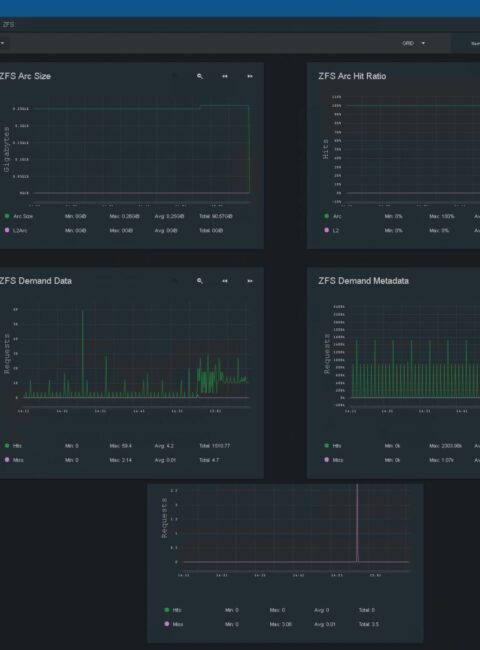480x650 pixels.
Task: Step backward on the ZFS Arc Size chart
Action: click(x=225, y=76)
